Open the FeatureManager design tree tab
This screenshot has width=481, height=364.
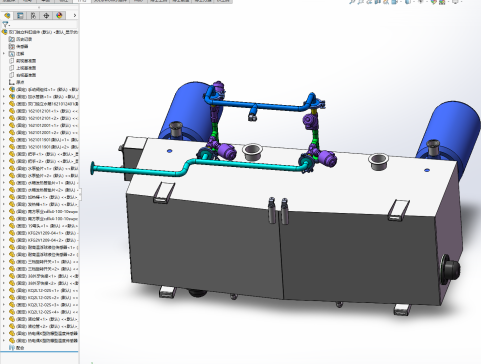coord(7,16)
